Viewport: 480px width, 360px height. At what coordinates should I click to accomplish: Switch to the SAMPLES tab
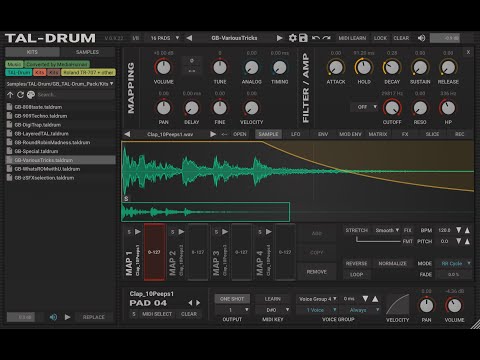coord(87,52)
